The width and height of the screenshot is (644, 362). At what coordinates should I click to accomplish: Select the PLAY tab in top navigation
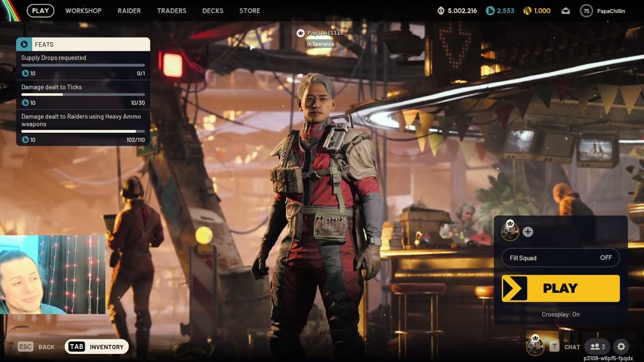point(40,11)
